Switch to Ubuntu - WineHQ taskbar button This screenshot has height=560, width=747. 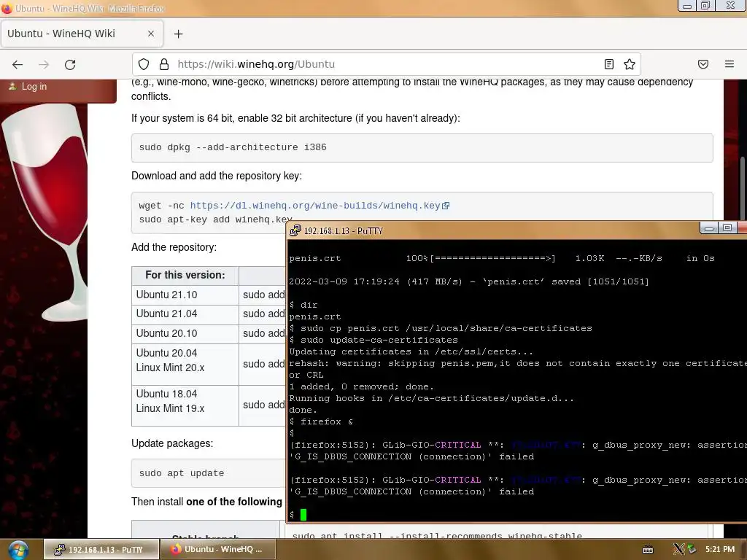point(220,550)
